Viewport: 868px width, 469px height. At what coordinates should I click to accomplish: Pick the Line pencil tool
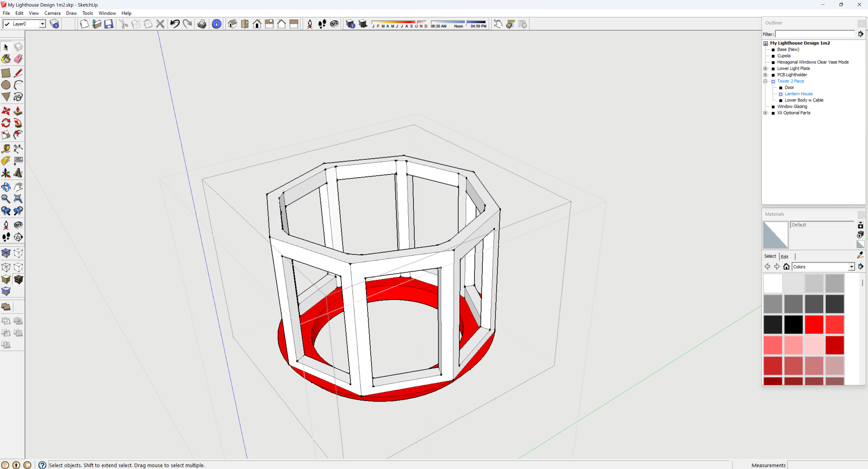point(18,73)
